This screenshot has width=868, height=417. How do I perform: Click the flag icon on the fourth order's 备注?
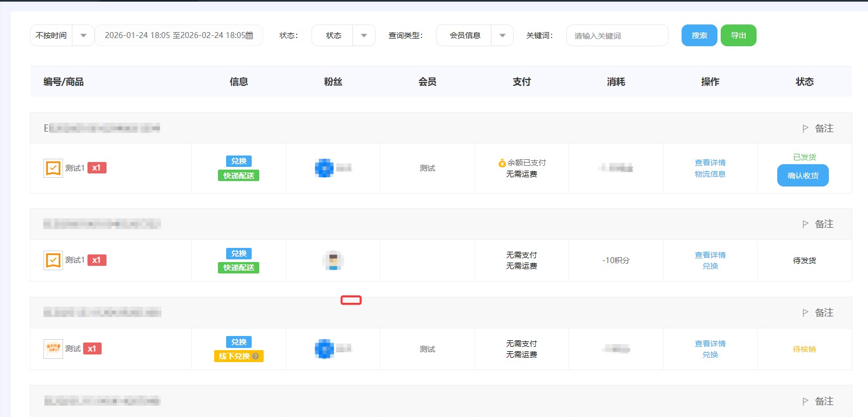point(805,402)
